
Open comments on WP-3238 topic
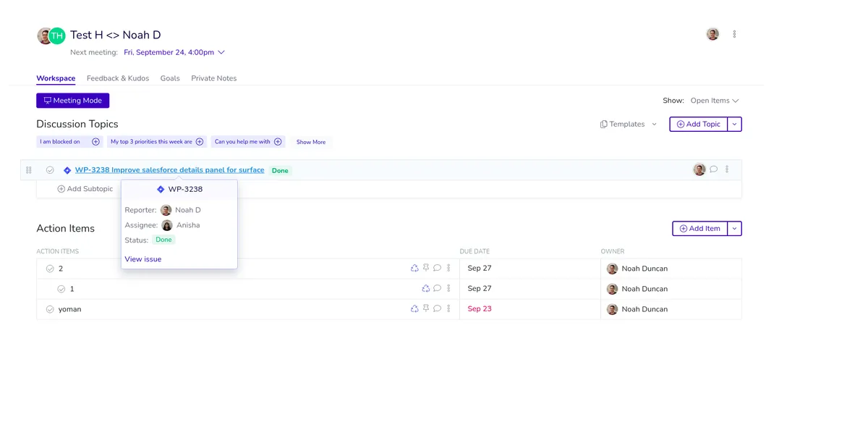(713, 169)
